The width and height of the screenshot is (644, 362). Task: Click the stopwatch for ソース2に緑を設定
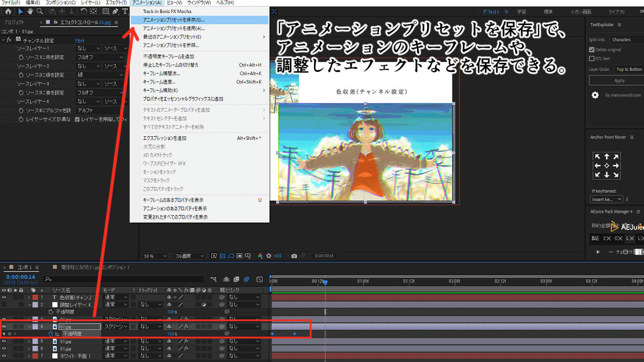point(21,75)
